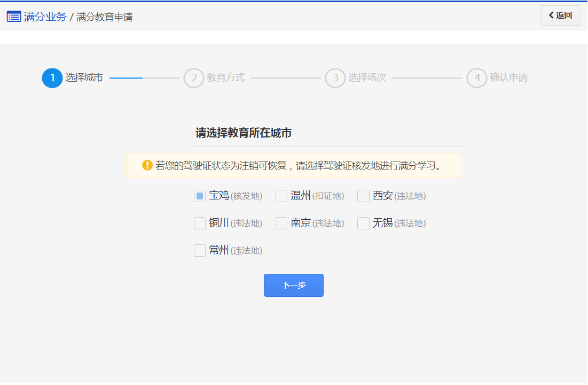
Task: Check the 无锡 (违法地) checkbox
Action: click(x=363, y=224)
